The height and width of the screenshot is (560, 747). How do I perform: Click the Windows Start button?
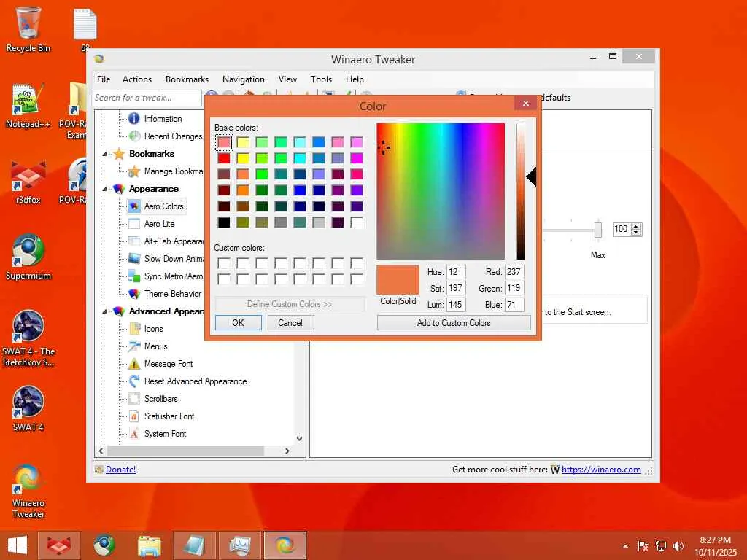(x=18, y=545)
